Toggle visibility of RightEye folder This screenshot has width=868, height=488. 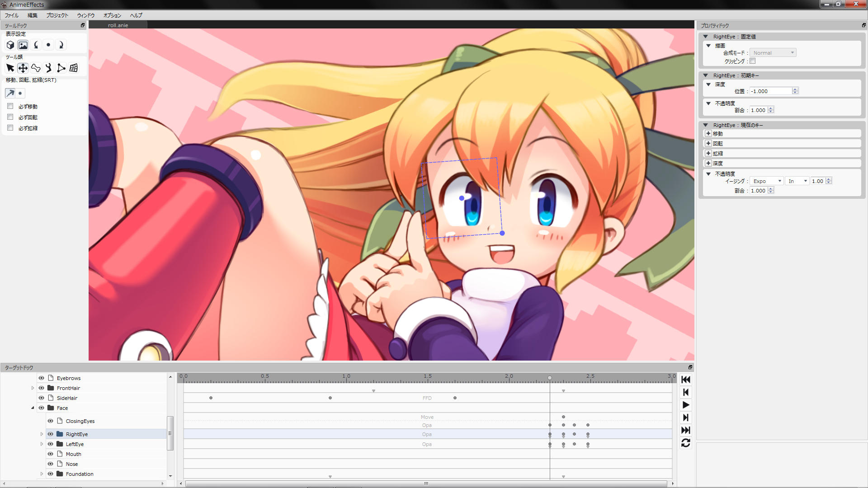tap(50, 434)
